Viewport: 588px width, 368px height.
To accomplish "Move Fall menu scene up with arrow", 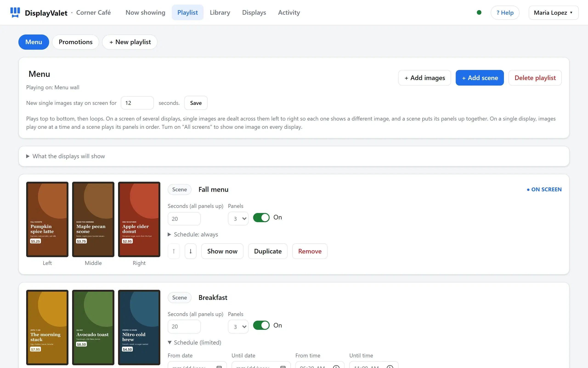I will [174, 251].
